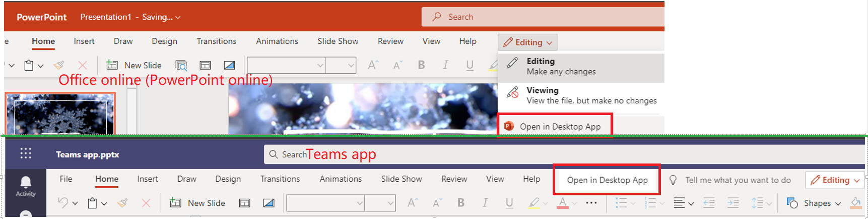This screenshot has height=219, width=868.
Task: Select Format Painter brush in PowerPoint online toolbar
Action: pos(59,65)
